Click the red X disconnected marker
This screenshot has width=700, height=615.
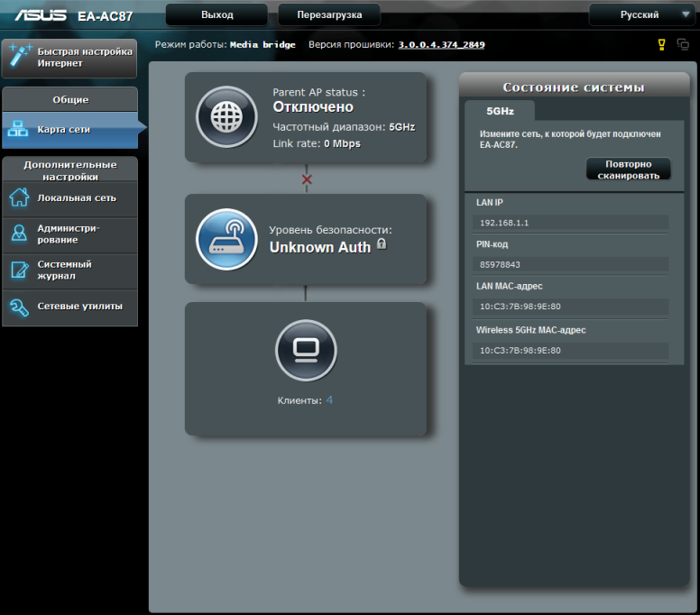coord(307,179)
